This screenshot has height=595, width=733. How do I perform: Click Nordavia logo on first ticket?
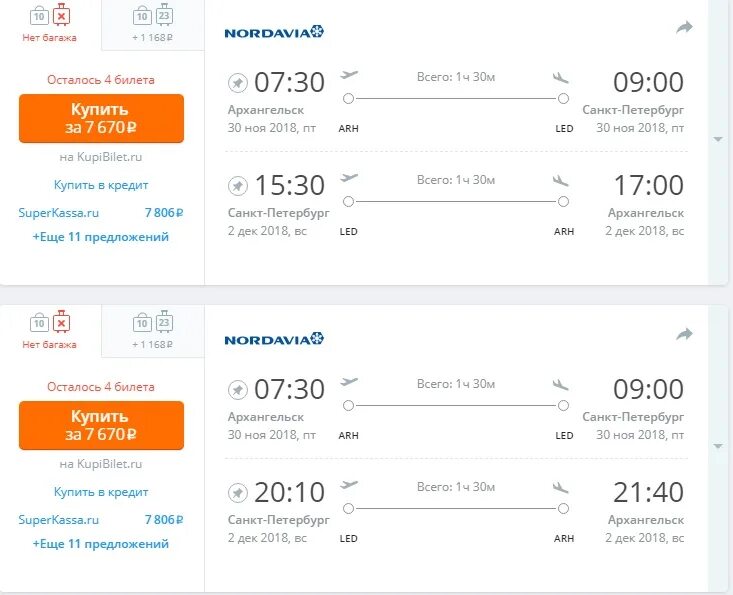click(274, 32)
